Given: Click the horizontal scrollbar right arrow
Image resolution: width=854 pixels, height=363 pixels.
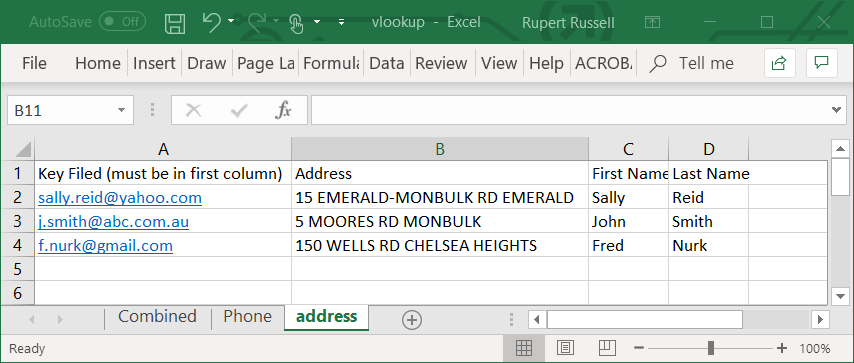Looking at the screenshot, I should tap(819, 319).
